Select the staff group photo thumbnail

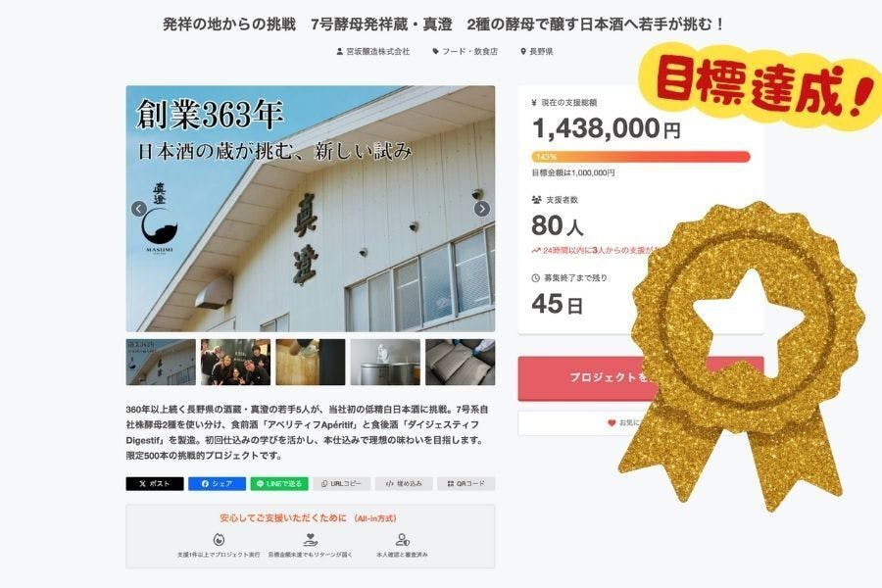[x=235, y=362]
